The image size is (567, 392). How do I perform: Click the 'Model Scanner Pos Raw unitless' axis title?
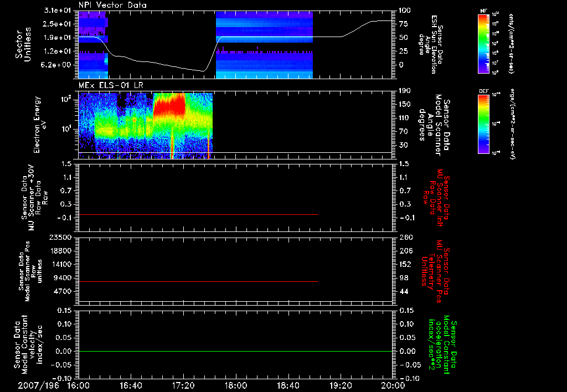(x=30, y=271)
